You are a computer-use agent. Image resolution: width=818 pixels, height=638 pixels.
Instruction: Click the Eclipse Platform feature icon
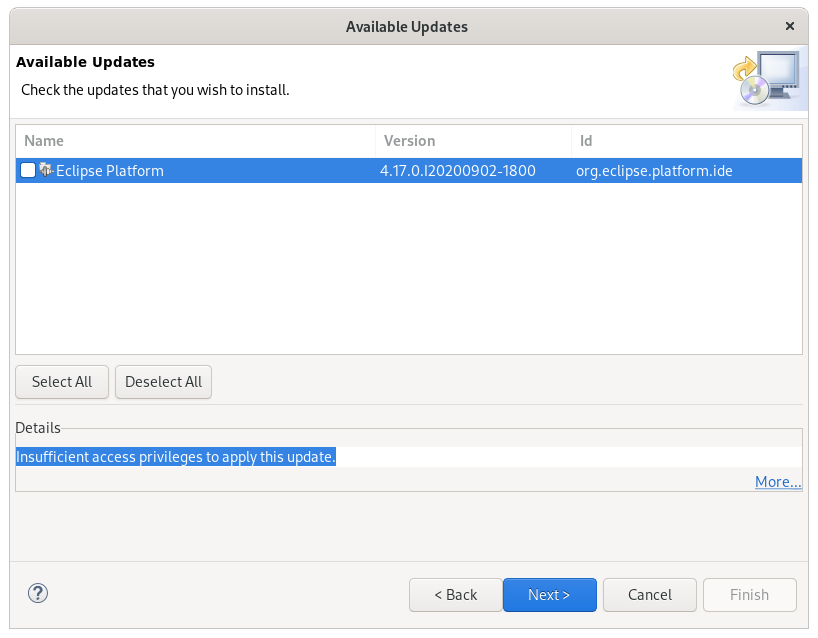(x=46, y=170)
